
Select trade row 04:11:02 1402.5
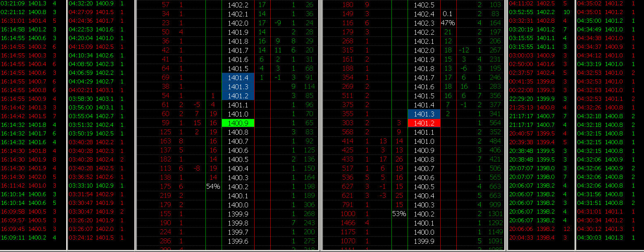click(x=540, y=3)
